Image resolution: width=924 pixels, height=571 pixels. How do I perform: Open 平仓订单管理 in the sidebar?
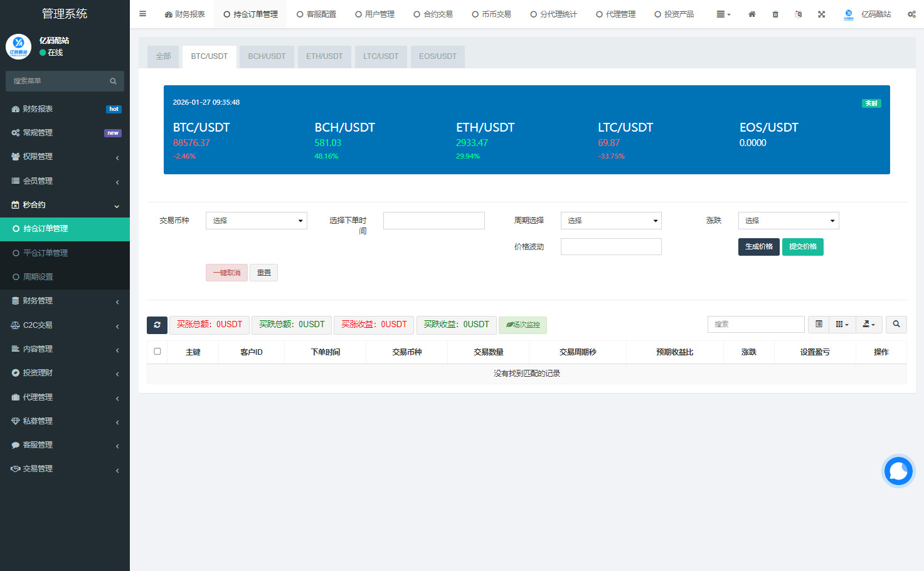45,253
